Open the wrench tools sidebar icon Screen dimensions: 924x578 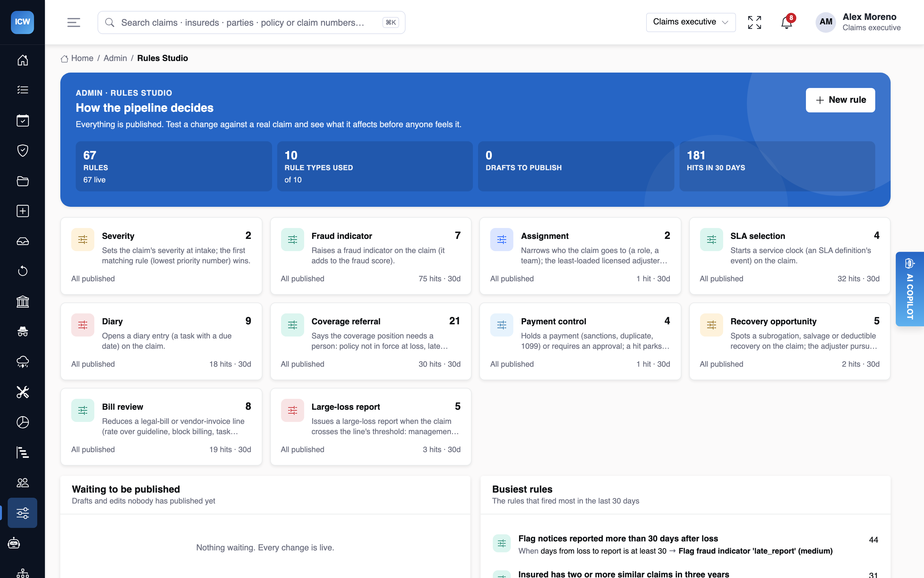pos(22,392)
